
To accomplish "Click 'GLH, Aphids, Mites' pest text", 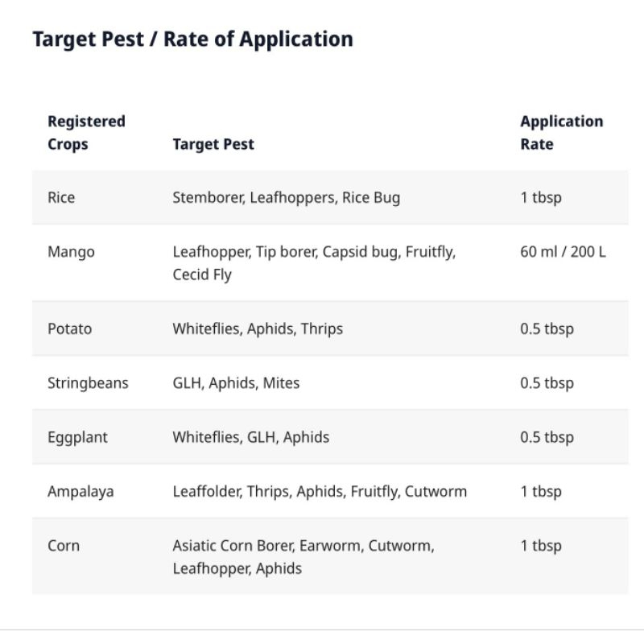I will pos(236,383).
